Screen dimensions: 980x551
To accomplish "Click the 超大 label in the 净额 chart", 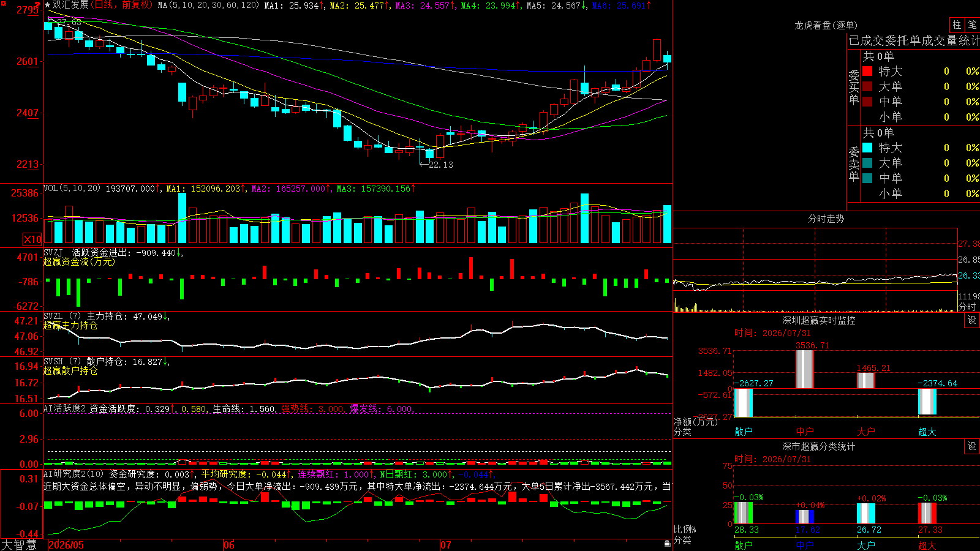I will 927,432.
